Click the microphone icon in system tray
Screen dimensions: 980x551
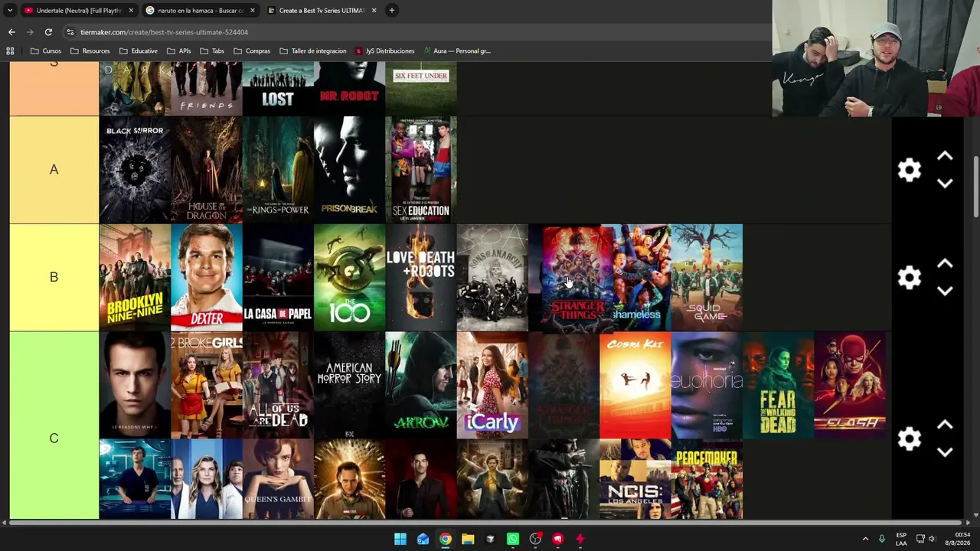881,539
